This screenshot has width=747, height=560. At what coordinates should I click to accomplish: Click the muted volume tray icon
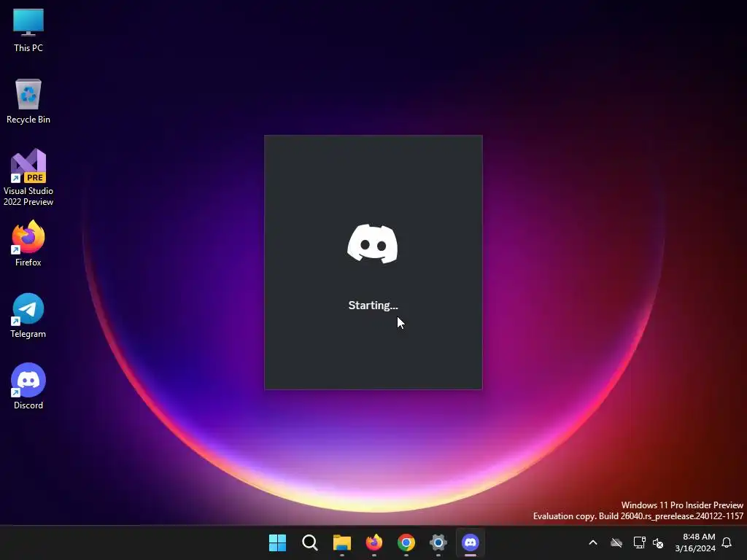pos(658,542)
